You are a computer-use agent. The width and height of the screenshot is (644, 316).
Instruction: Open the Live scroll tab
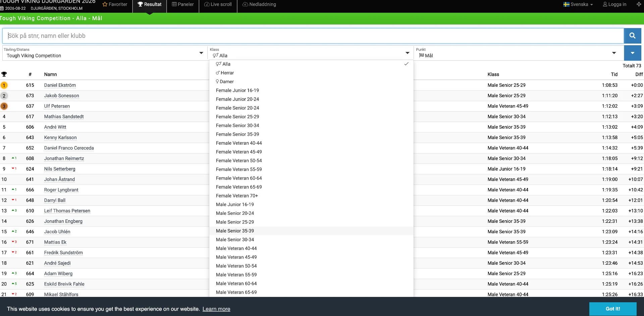click(218, 4)
